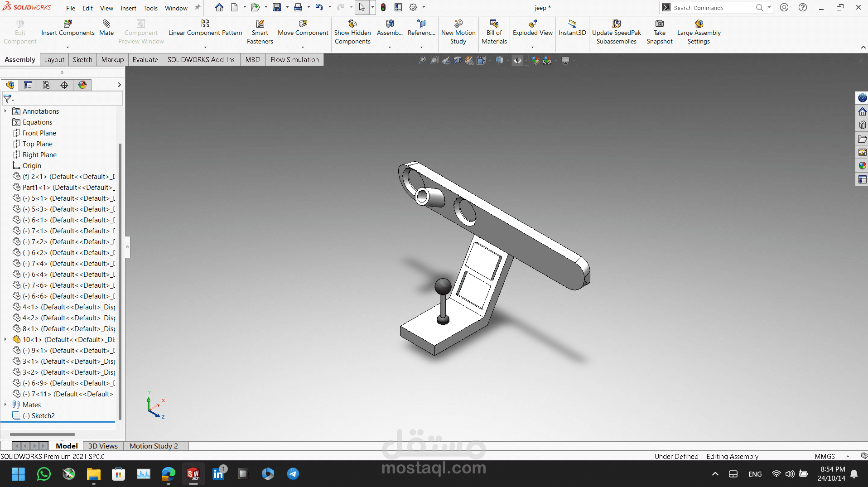Open Telegram from the taskbar
Viewport: 868px width, 487px height.
(293, 474)
